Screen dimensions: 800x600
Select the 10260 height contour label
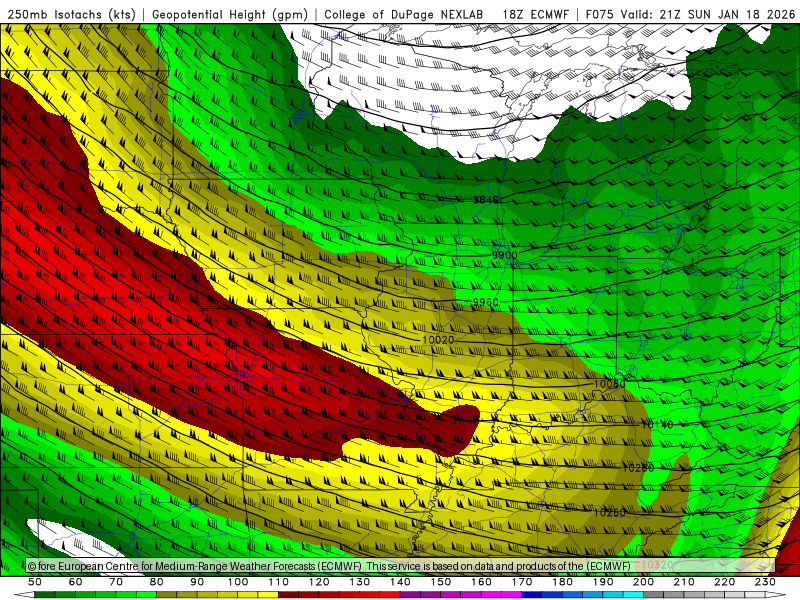[x=610, y=512]
